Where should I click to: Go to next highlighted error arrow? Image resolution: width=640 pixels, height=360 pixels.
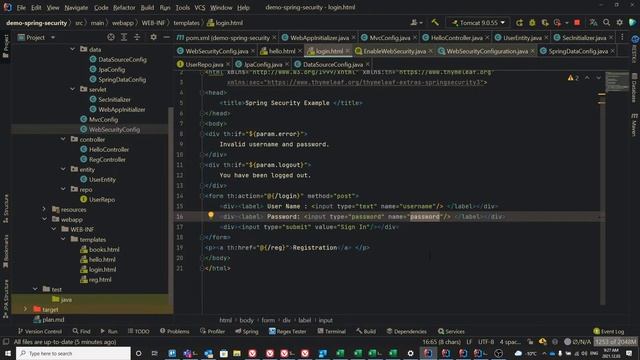[598, 78]
